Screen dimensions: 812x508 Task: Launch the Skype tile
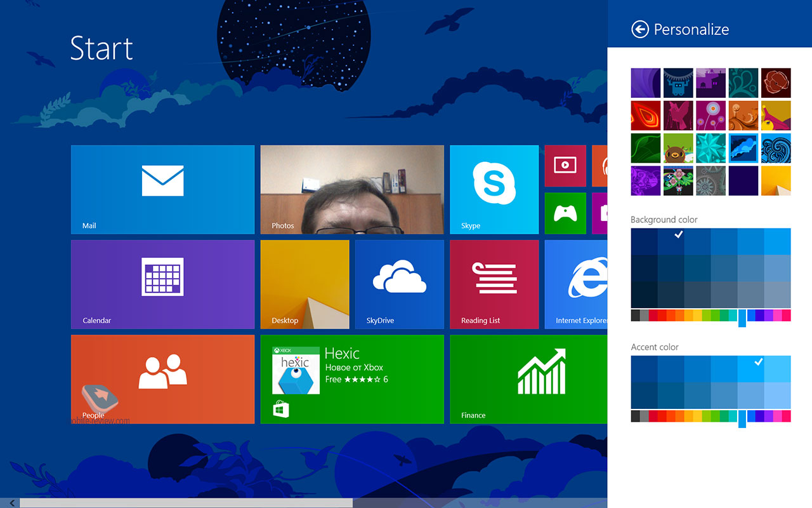coord(494,189)
